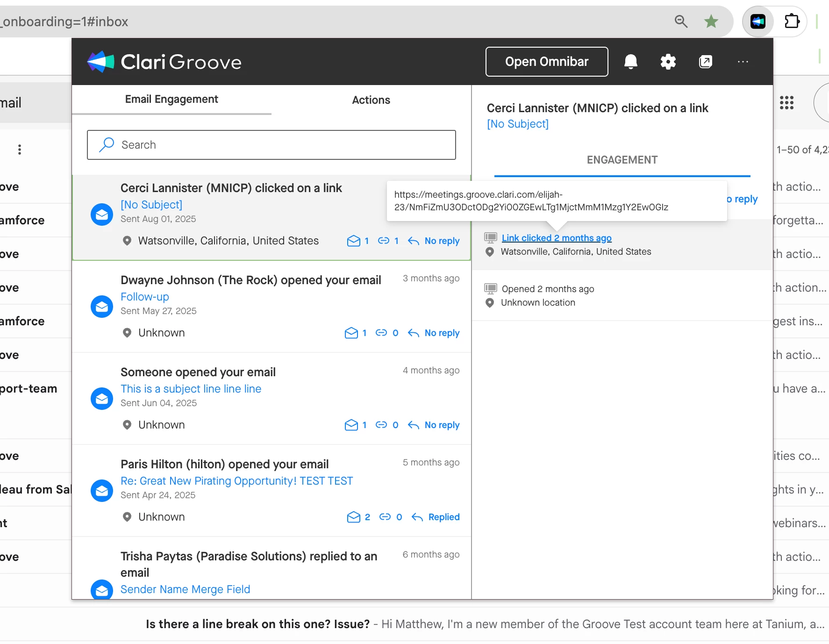Open the three-dot more menu in Groove header
Viewport: 829px width, 644px height.
tap(743, 62)
